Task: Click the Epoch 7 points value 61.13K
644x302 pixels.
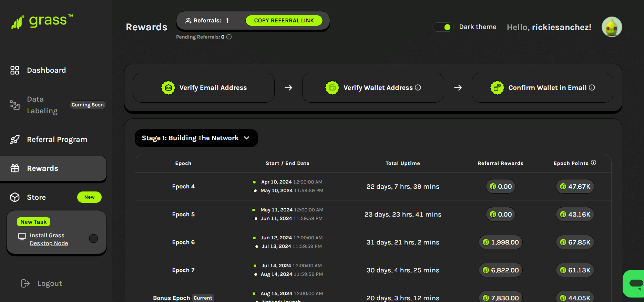Action: 575,270
